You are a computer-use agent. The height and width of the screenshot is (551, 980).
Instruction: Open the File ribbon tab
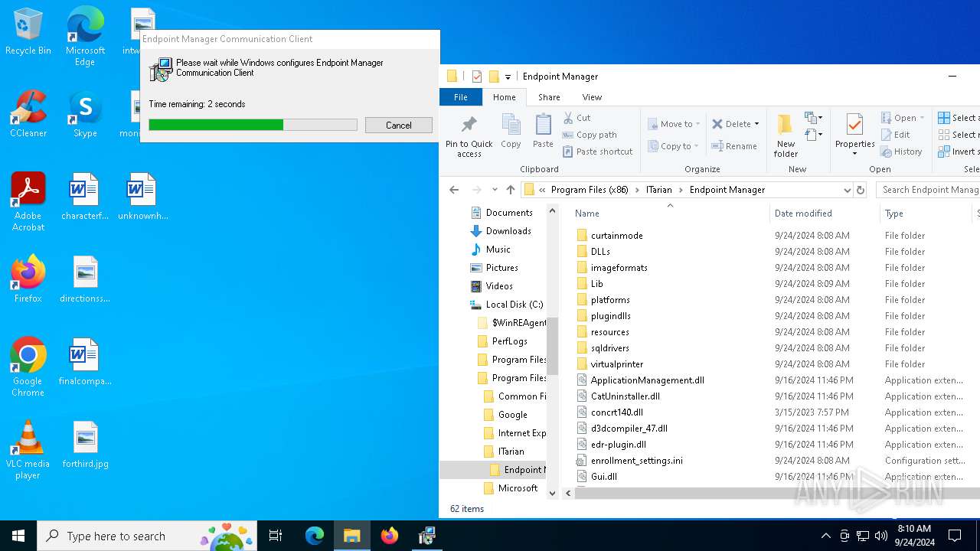tap(461, 97)
